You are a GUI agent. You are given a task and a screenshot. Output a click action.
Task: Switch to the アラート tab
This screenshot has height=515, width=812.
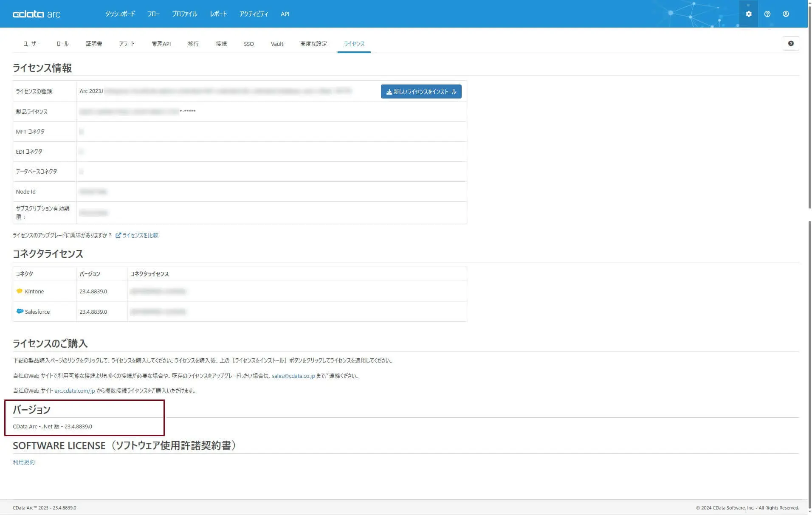point(127,44)
